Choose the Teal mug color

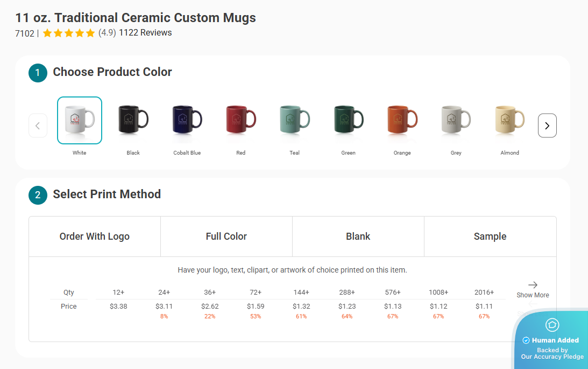tap(294, 120)
